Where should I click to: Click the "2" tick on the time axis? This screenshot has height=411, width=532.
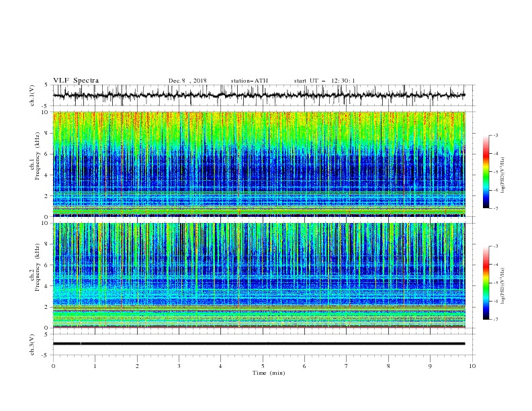(137, 366)
